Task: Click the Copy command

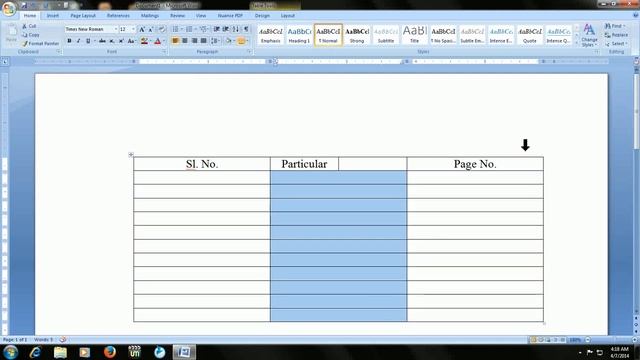Action: tap(31, 35)
